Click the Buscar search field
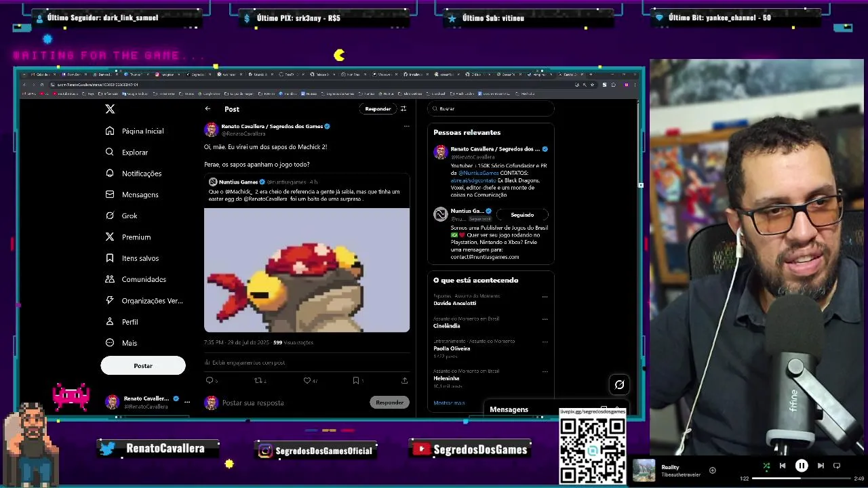The width and height of the screenshot is (868, 488). coord(491,108)
